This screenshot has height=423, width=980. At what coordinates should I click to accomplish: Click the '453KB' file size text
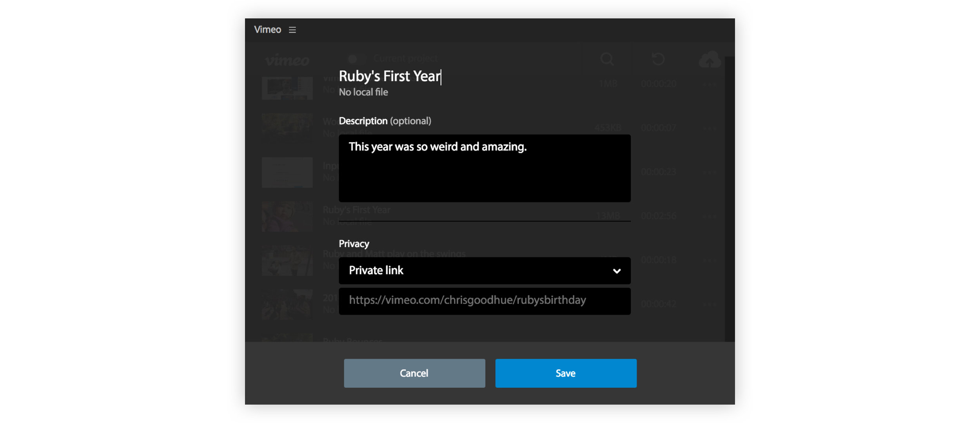pos(608,128)
